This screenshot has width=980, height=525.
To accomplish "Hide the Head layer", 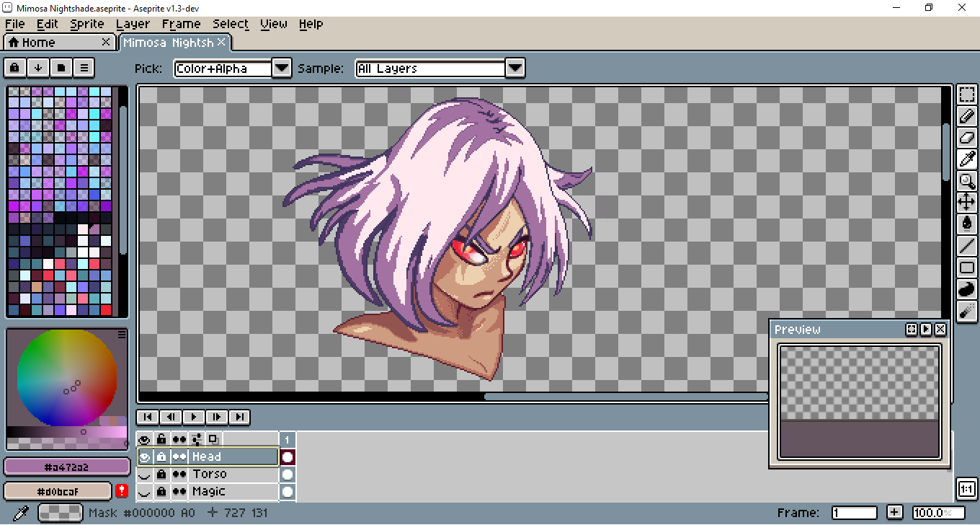I will 145,456.
